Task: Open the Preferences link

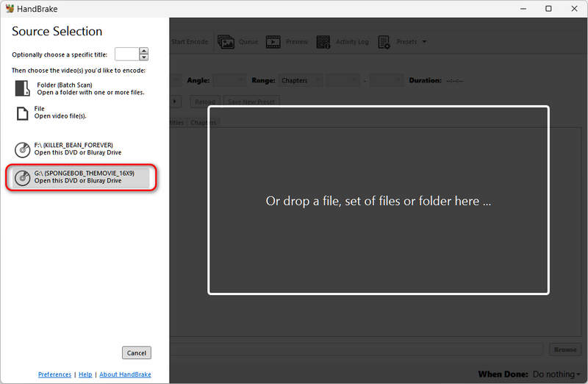Action: tap(54, 374)
